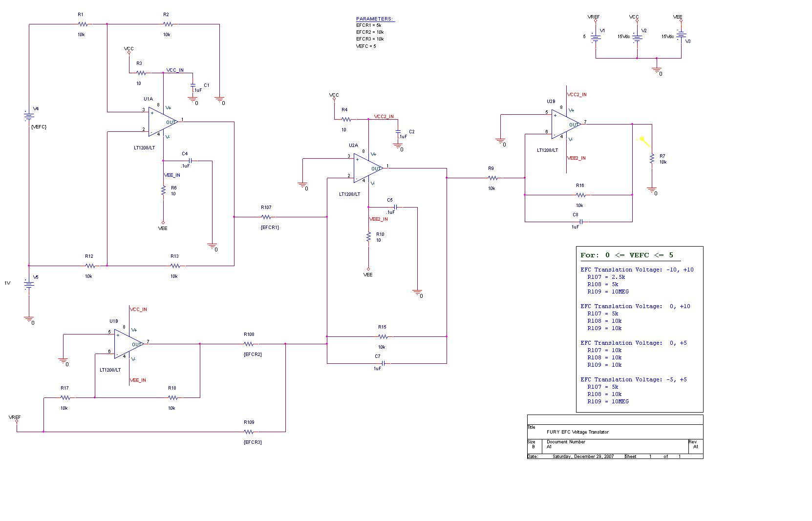Viewport: 812px width, 521px height.
Task: Click the R7 load resistor symbol
Action: click(x=652, y=159)
